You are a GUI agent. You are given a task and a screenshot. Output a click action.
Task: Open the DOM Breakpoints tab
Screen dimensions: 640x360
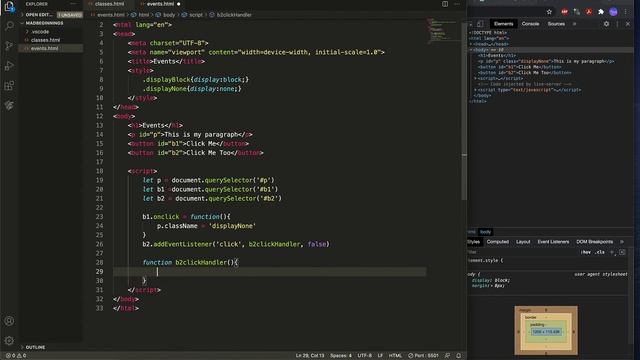point(594,242)
